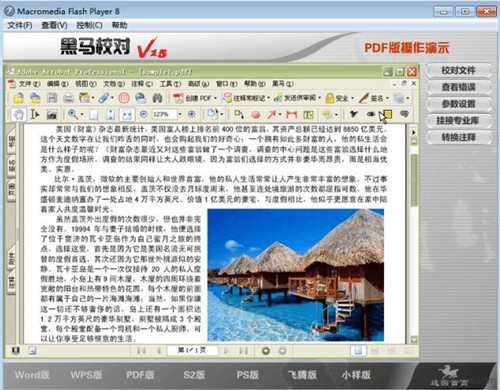Select the Single Page layout icon
Screen dimensions: 500x390
point(358,351)
